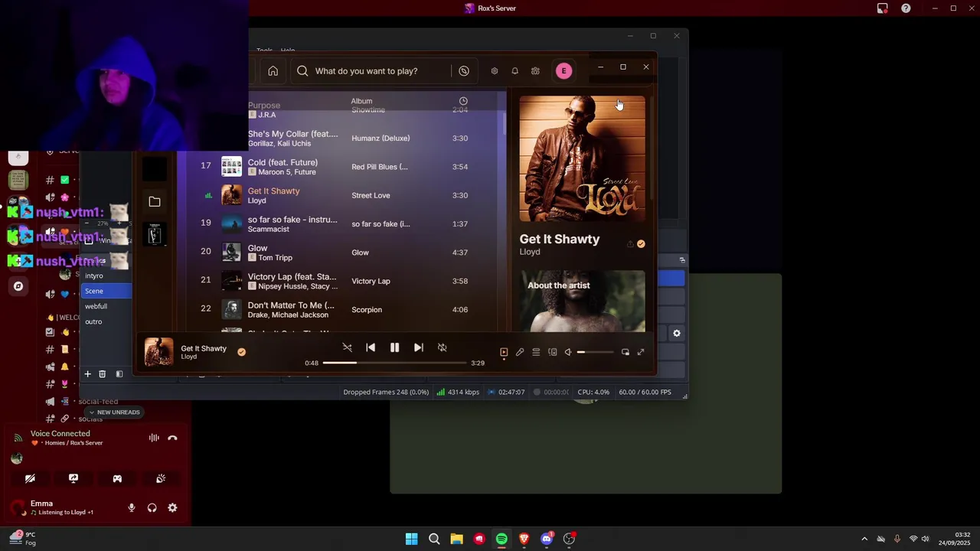Start an activity with the Discord gamepad icon
Image resolution: width=980 pixels, height=551 pixels.
coord(117,478)
